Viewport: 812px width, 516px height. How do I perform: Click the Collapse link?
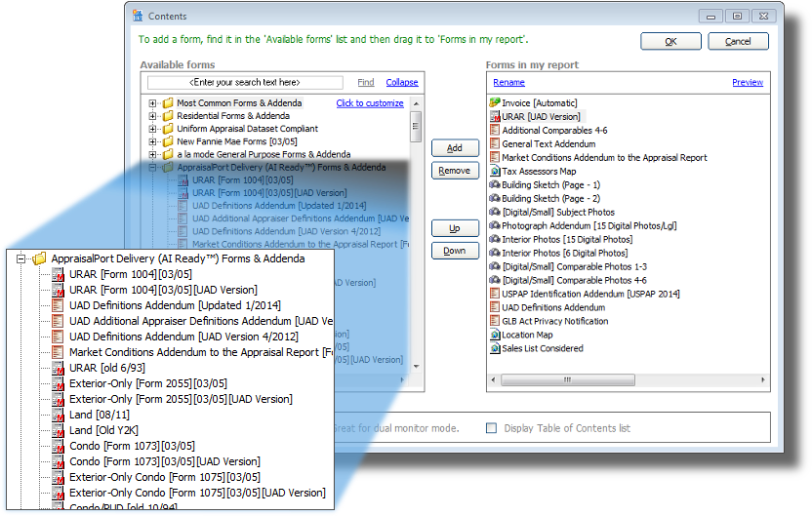click(402, 82)
